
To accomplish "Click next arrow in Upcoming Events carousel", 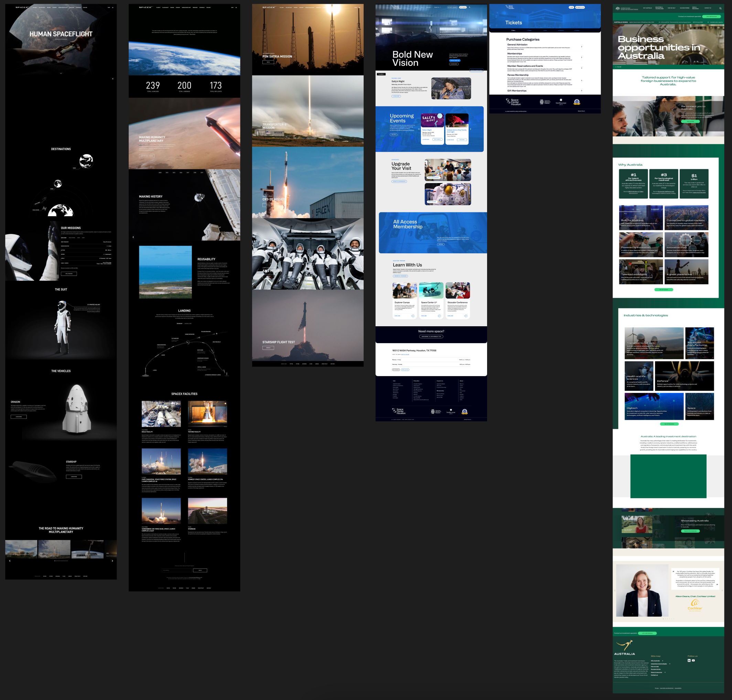I will pos(471,129).
